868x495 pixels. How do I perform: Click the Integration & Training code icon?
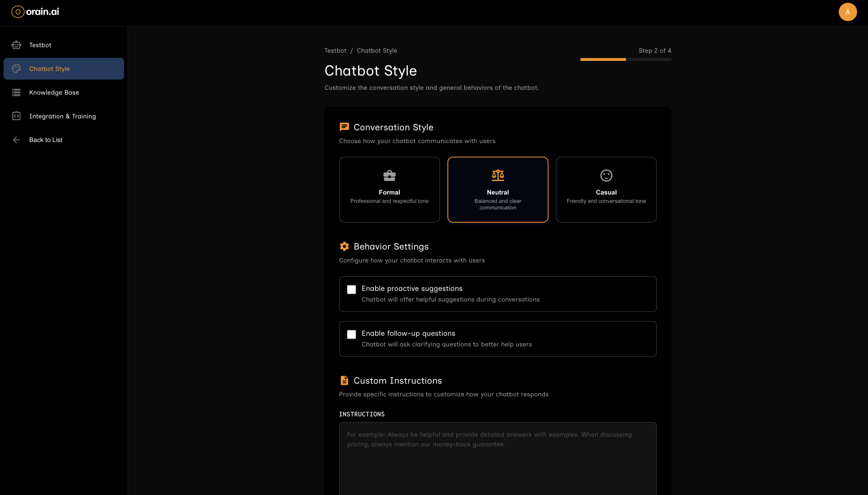point(16,116)
